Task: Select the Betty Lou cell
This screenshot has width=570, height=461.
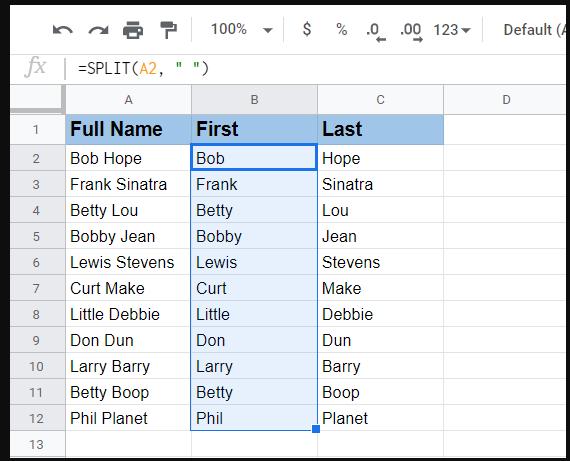Action: 128,210
